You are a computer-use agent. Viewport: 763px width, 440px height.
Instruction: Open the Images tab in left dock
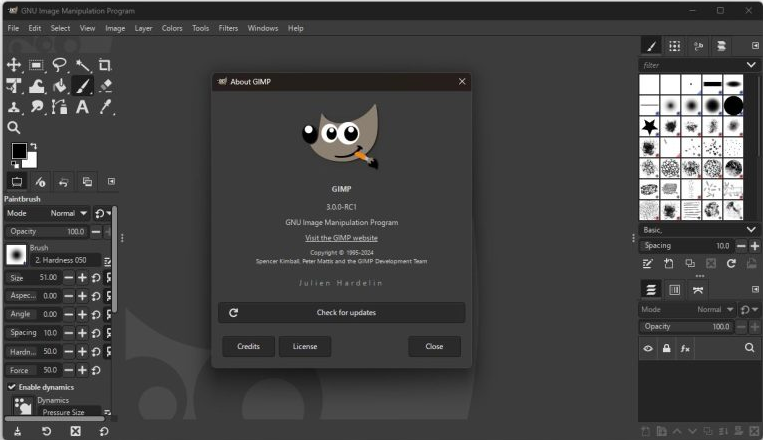(87, 182)
